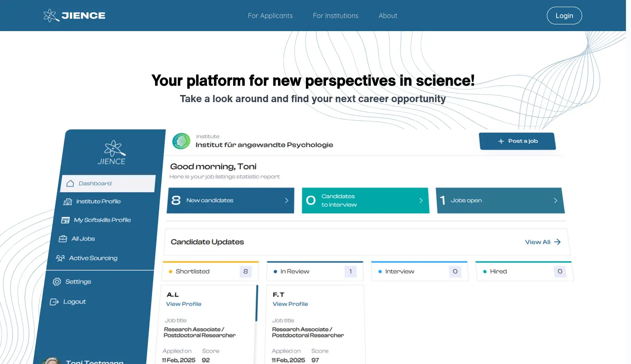
Task: Click candidate name A.L
Action: (173, 295)
